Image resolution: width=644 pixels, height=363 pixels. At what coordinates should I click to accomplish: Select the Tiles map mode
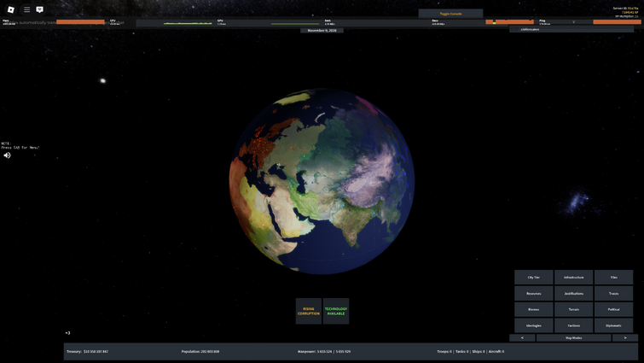pyautogui.click(x=613, y=278)
